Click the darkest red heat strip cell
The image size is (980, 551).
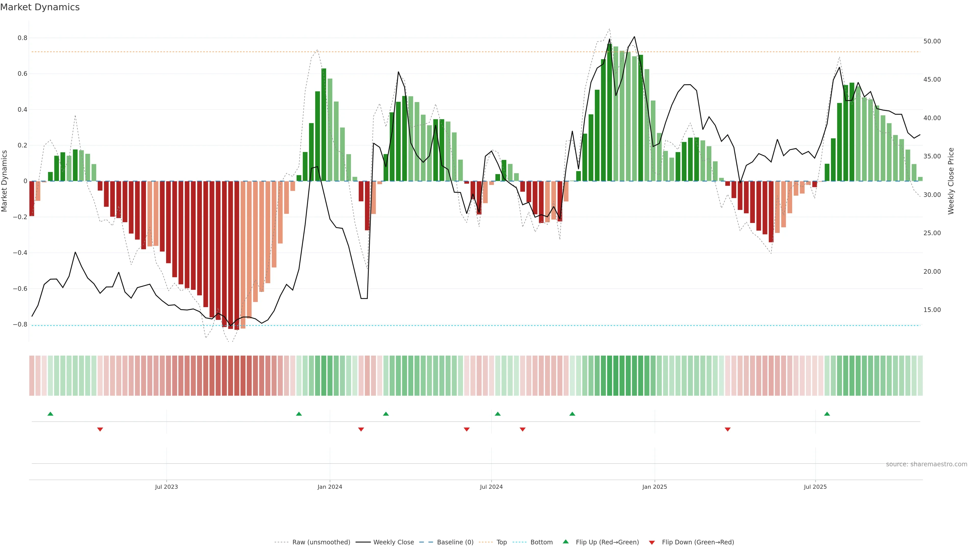pos(237,375)
